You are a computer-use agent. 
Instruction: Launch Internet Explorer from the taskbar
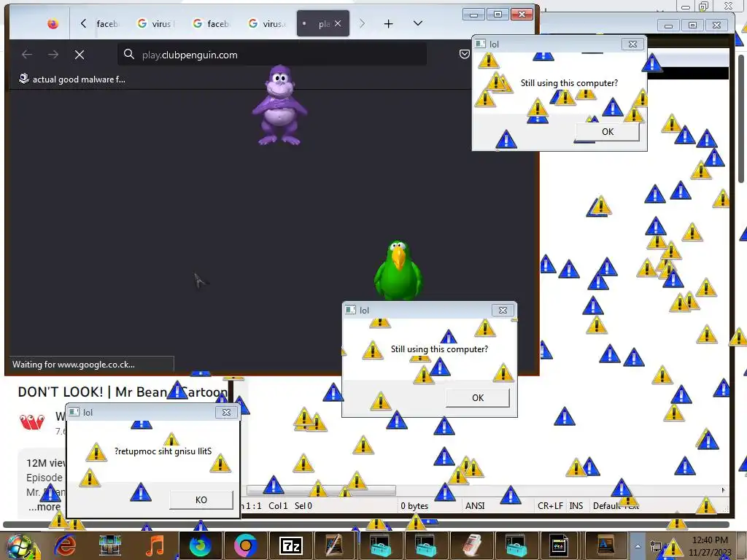pos(65,545)
